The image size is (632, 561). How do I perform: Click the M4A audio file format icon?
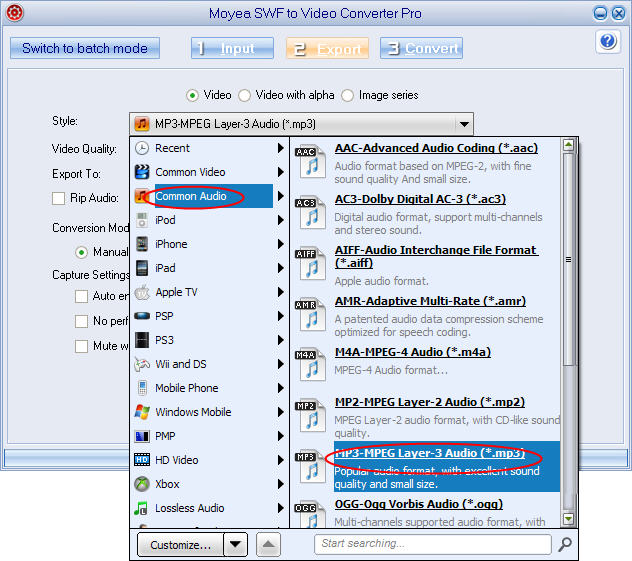tap(310, 365)
